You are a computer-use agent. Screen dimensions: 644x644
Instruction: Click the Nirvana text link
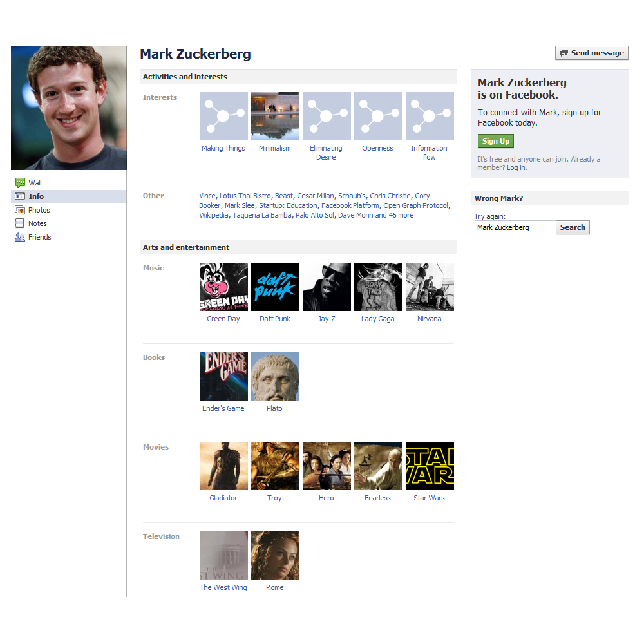pos(429,319)
